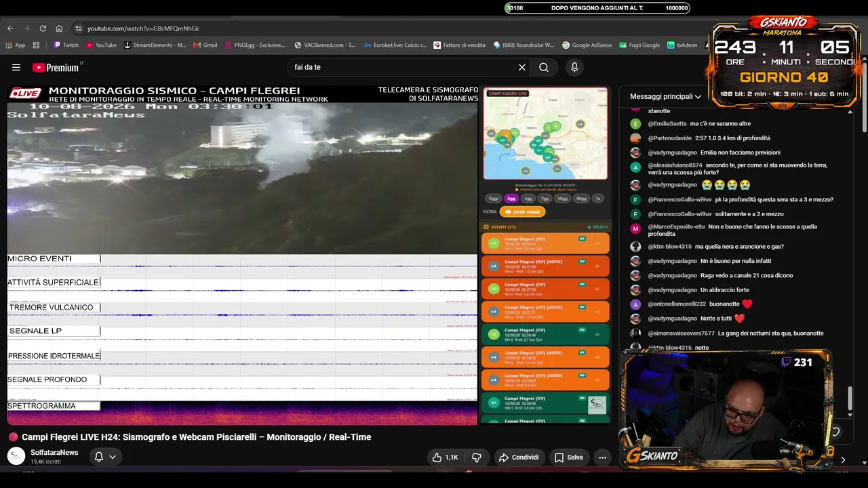Dislike the video with thumbs down
The height and width of the screenshot is (488, 868).
pos(477,457)
